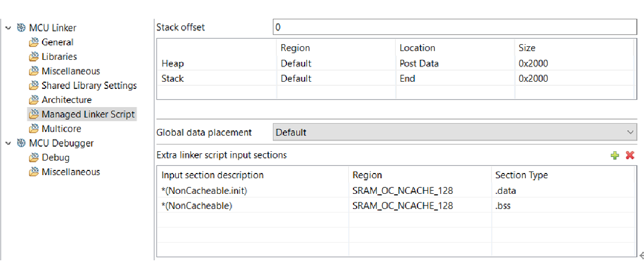Image resolution: width=644 pixels, height=274 pixels.
Task: Click the Stack location cell End
Action: (x=407, y=78)
